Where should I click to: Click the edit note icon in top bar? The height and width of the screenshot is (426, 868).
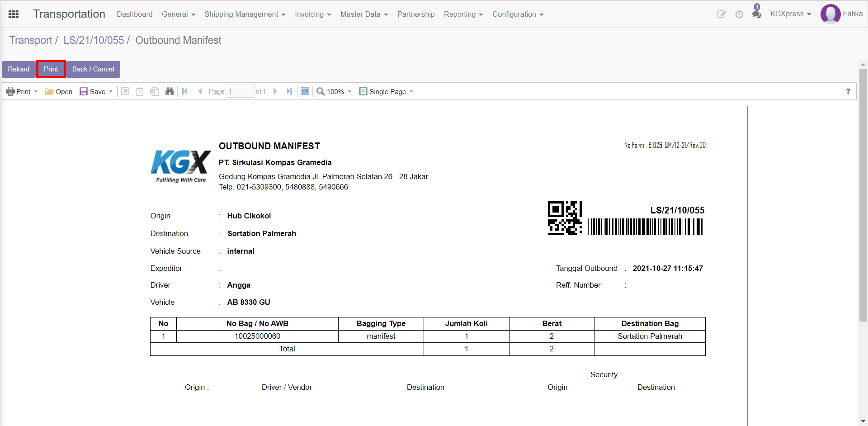pyautogui.click(x=722, y=14)
